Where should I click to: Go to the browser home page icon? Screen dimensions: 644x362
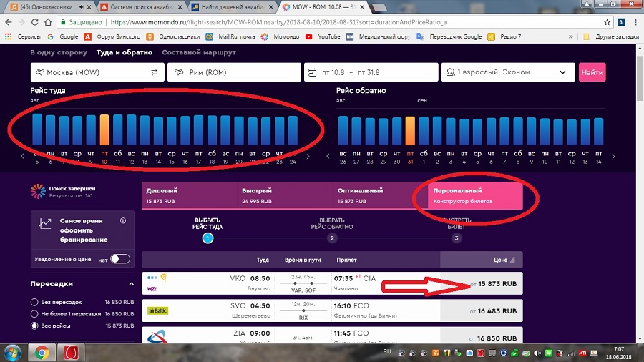[x=48, y=22]
